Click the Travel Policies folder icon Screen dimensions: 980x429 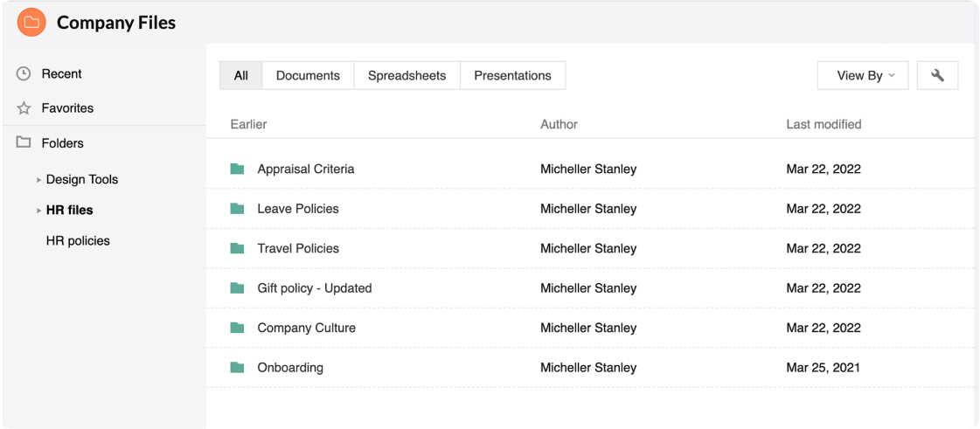237,248
